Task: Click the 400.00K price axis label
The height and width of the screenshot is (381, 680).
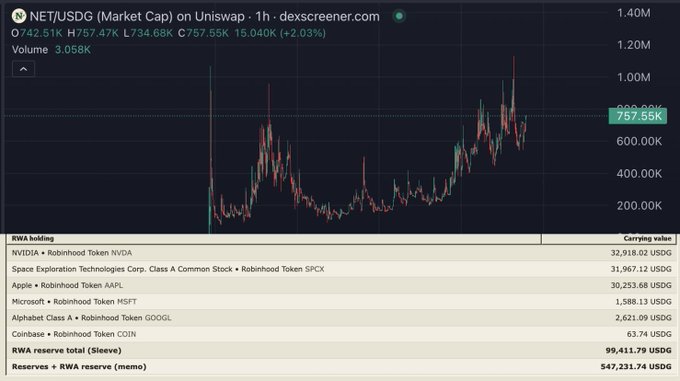Action: point(639,173)
